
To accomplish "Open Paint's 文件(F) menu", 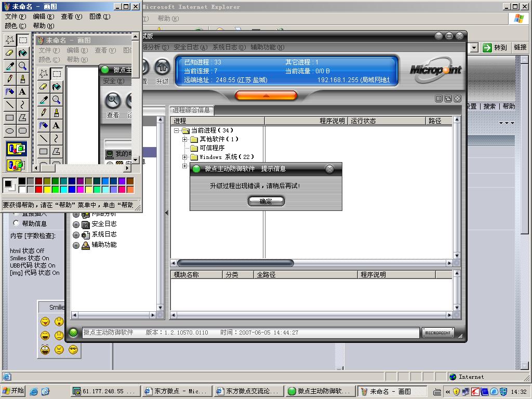I will click(x=16, y=16).
